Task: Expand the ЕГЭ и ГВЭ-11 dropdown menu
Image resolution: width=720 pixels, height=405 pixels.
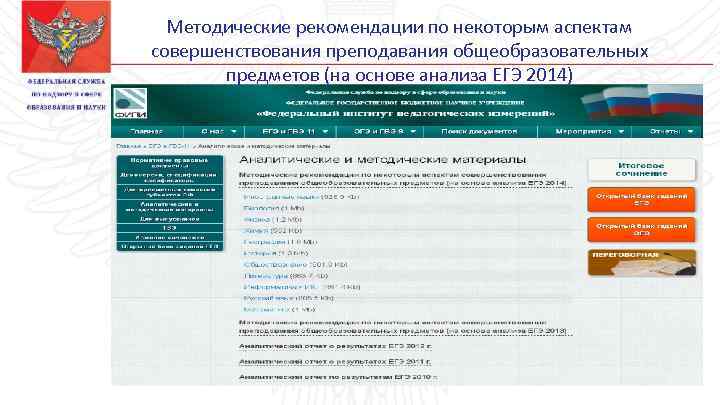Action: [x=295, y=132]
